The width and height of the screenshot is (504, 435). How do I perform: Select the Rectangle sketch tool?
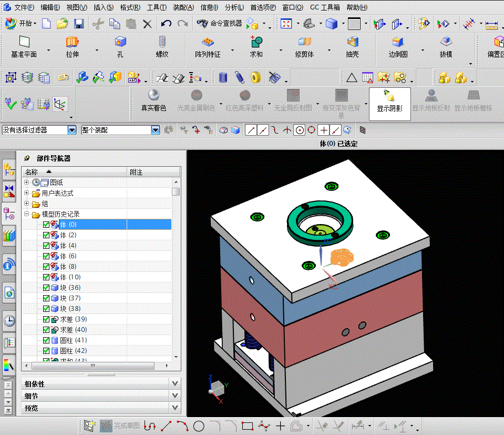[247, 426]
